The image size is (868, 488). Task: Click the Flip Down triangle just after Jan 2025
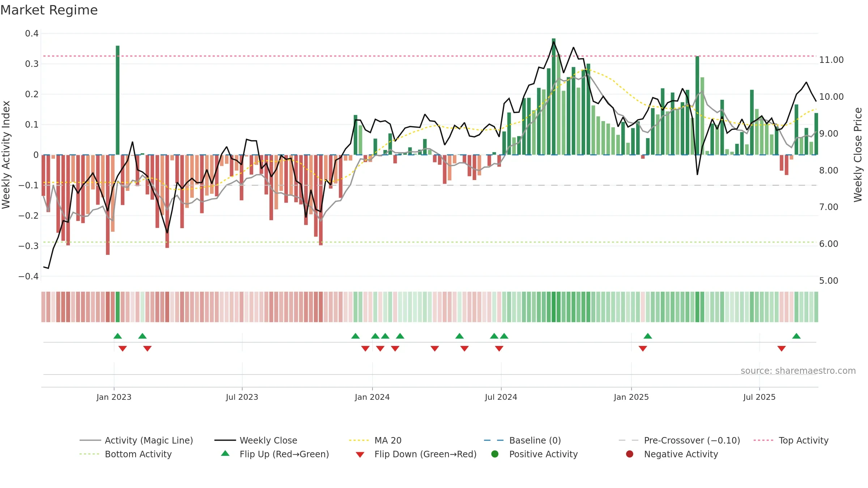(x=643, y=348)
